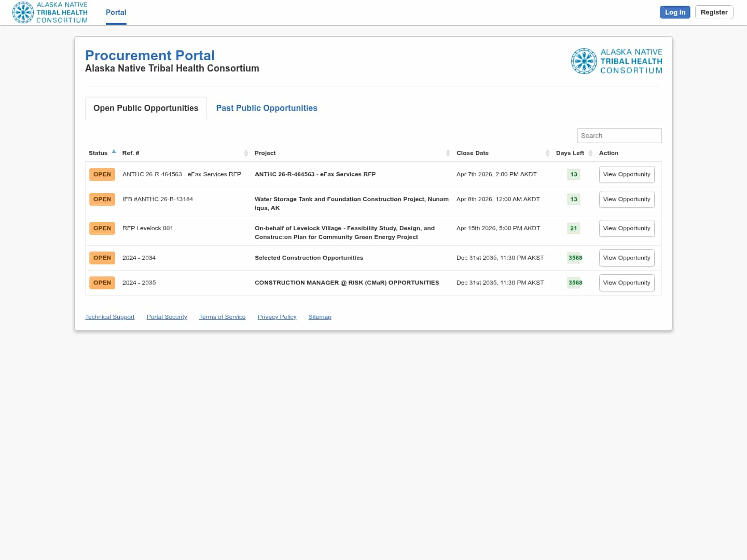Image resolution: width=747 pixels, height=560 pixels.
Task: Select the Open Public Opportunities tab
Action: coord(146,108)
